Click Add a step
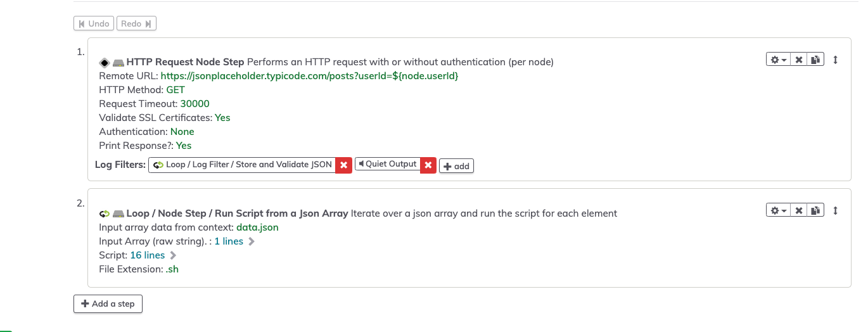868x332 pixels. 108,303
